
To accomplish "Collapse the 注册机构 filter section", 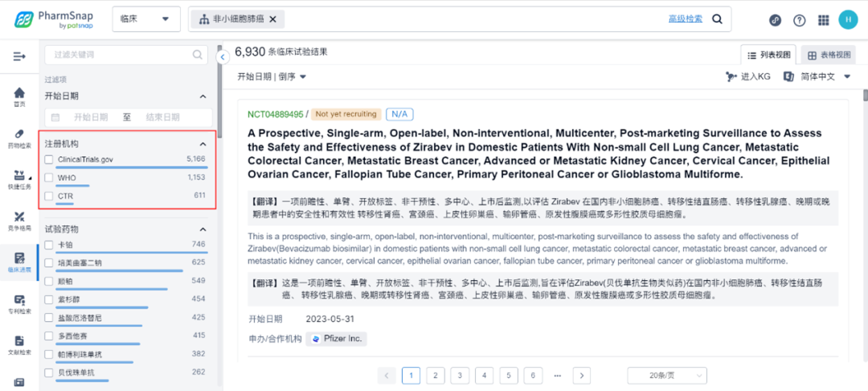I will [203, 143].
